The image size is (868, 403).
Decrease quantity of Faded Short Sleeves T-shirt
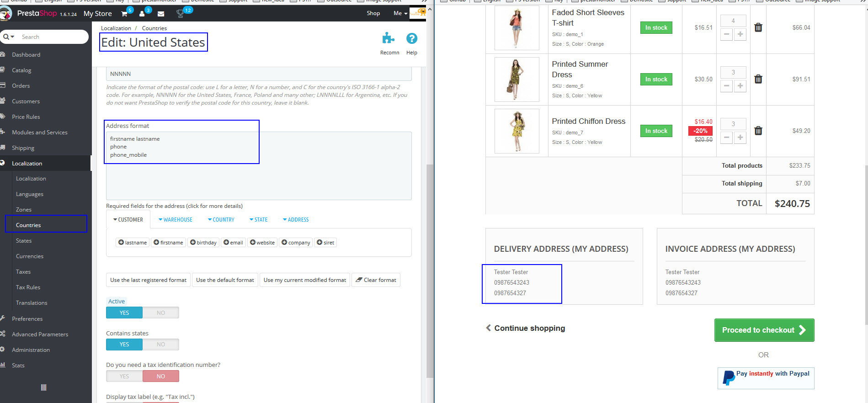click(x=726, y=34)
